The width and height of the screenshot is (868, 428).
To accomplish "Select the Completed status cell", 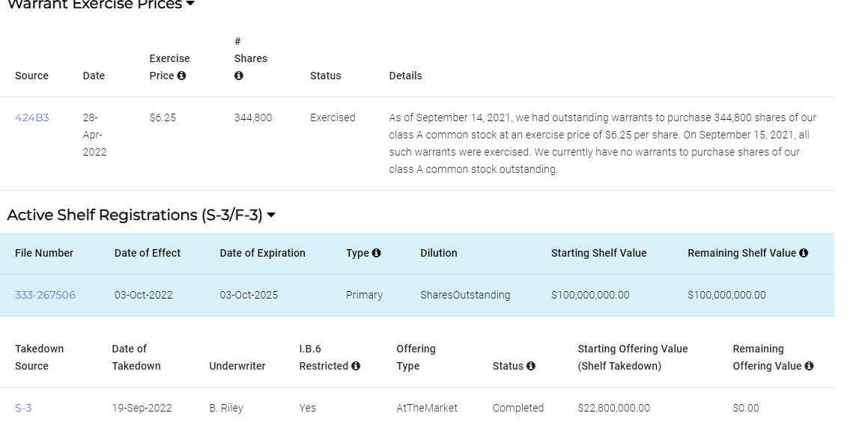I will tap(518, 408).
